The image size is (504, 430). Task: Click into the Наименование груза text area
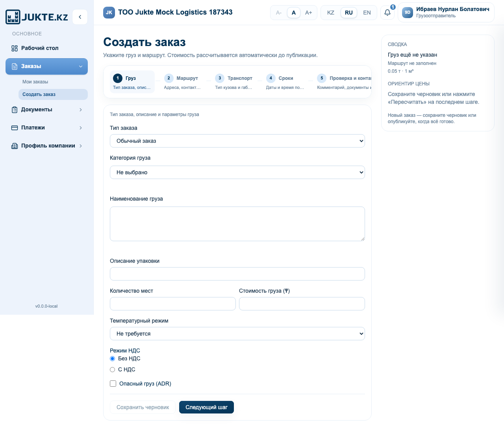click(x=237, y=224)
